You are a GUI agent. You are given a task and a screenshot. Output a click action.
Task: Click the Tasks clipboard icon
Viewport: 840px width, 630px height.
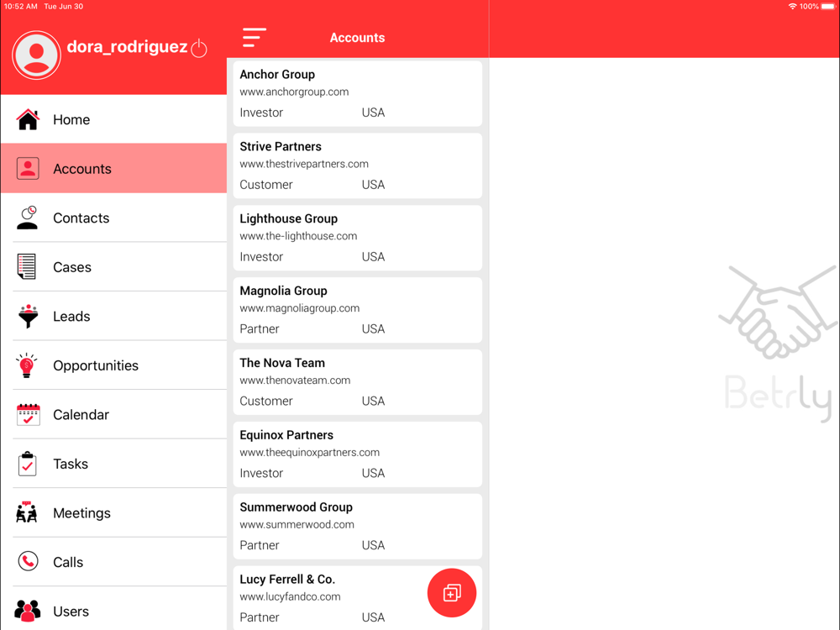pos(28,464)
